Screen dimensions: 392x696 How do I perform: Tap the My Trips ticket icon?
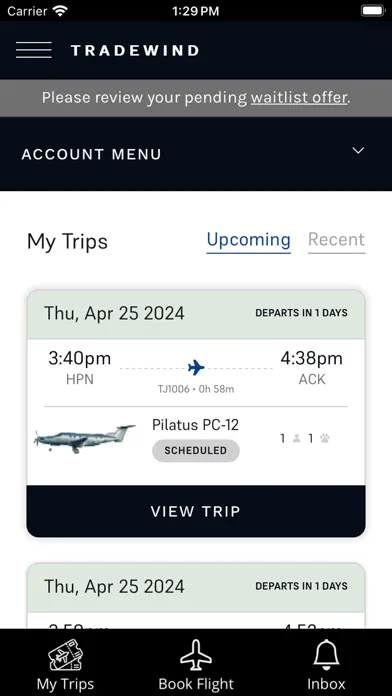[66, 654]
